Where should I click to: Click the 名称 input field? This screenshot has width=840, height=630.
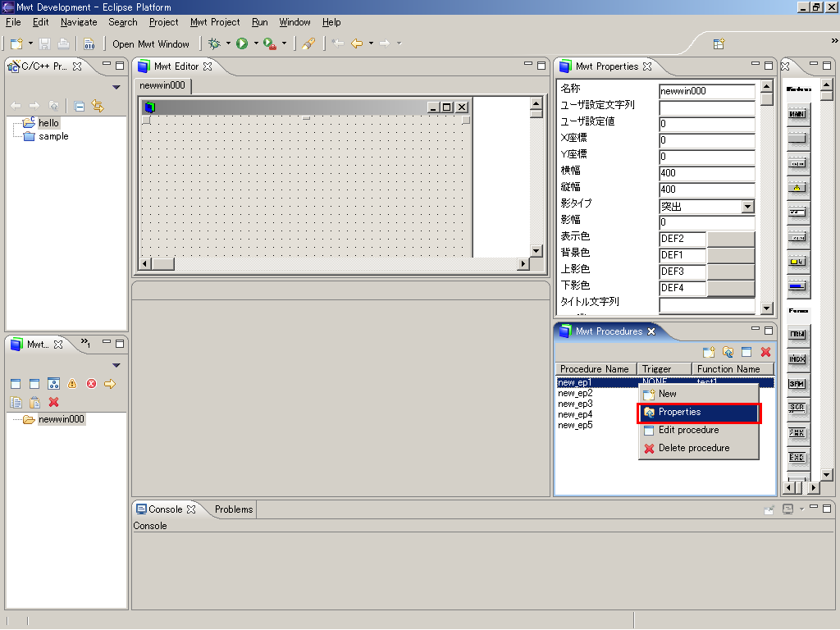tap(706, 91)
